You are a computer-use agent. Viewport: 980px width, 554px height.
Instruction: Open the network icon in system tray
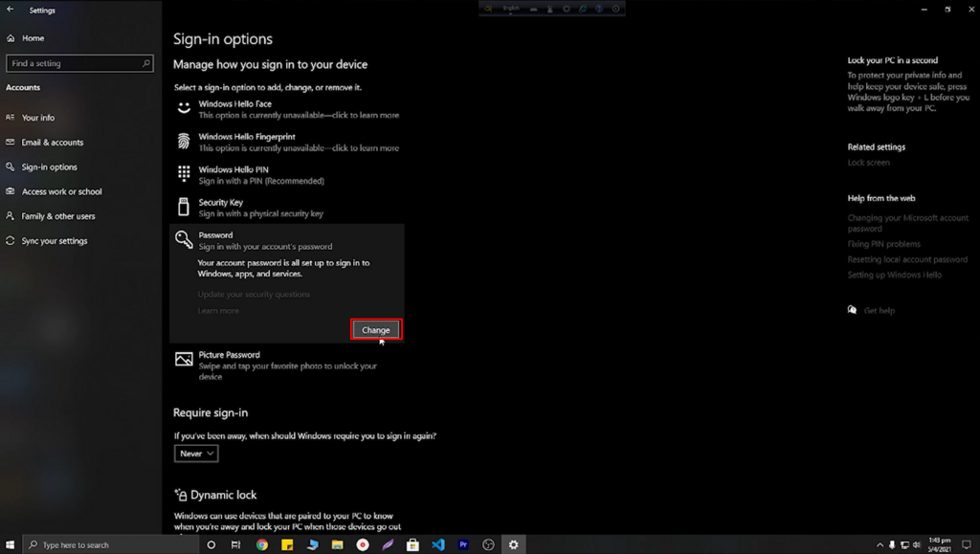[904, 544]
